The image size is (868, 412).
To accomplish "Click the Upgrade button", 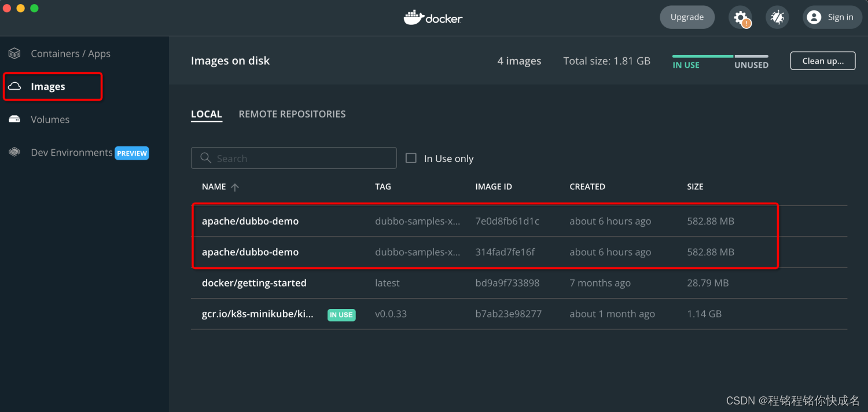I will point(687,17).
